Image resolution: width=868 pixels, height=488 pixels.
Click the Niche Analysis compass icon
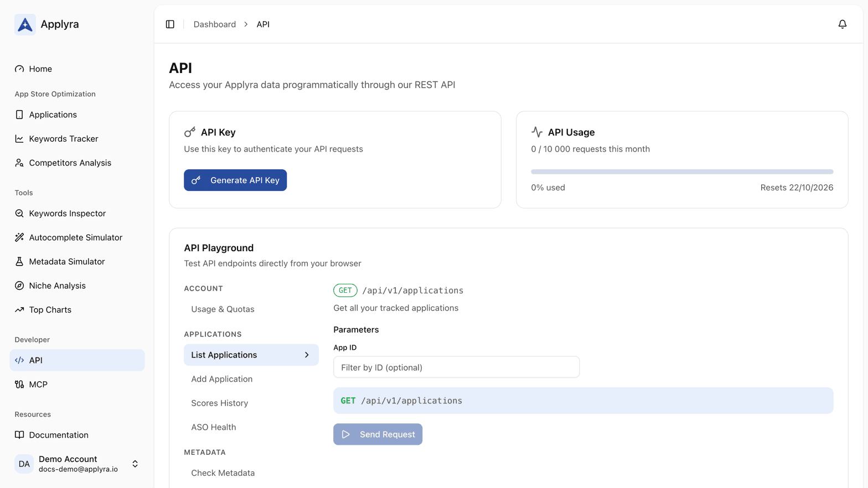point(19,285)
